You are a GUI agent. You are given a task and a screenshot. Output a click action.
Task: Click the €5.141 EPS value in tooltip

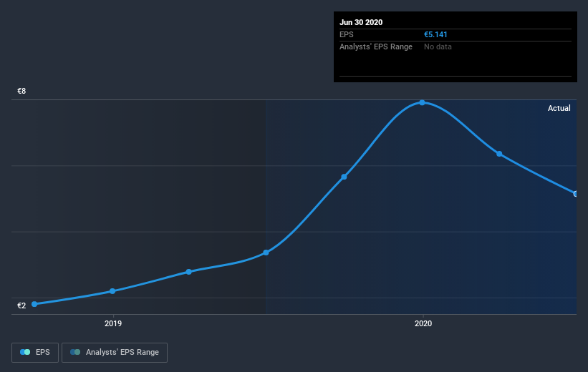click(x=435, y=34)
